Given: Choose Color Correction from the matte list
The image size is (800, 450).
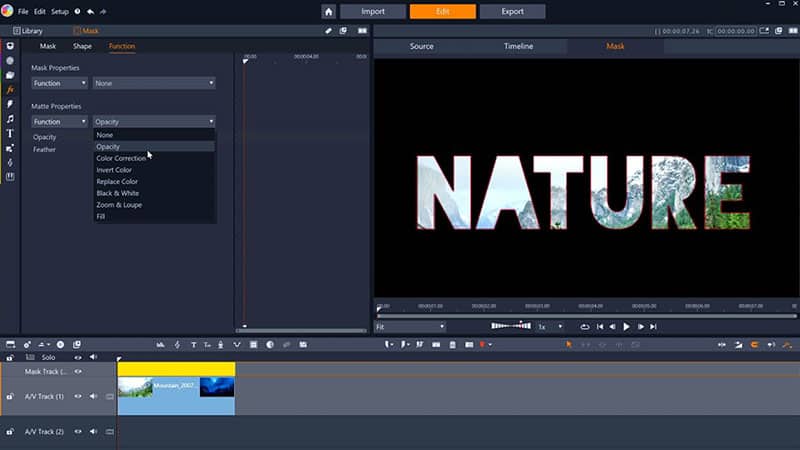Looking at the screenshot, I should pos(121,158).
